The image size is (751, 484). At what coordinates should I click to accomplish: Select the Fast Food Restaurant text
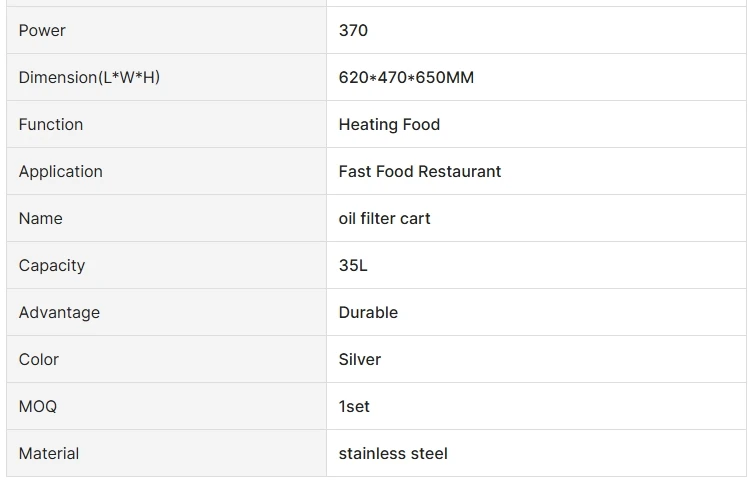420,171
